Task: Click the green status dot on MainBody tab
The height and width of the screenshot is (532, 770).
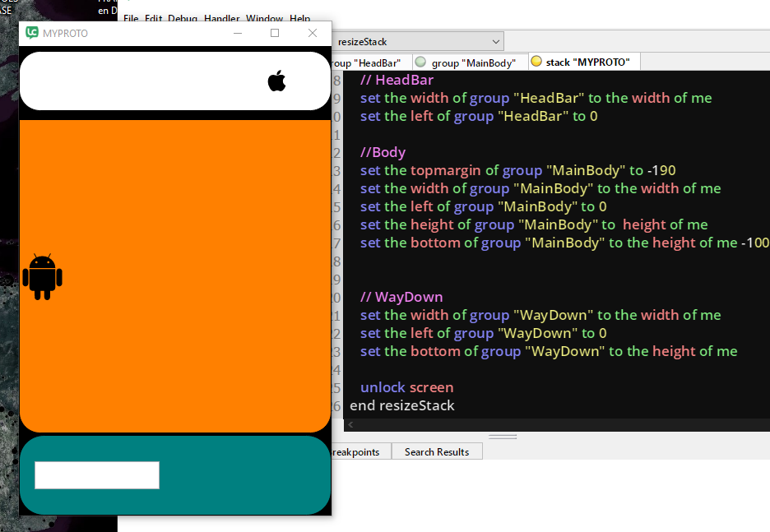Action: click(420, 62)
